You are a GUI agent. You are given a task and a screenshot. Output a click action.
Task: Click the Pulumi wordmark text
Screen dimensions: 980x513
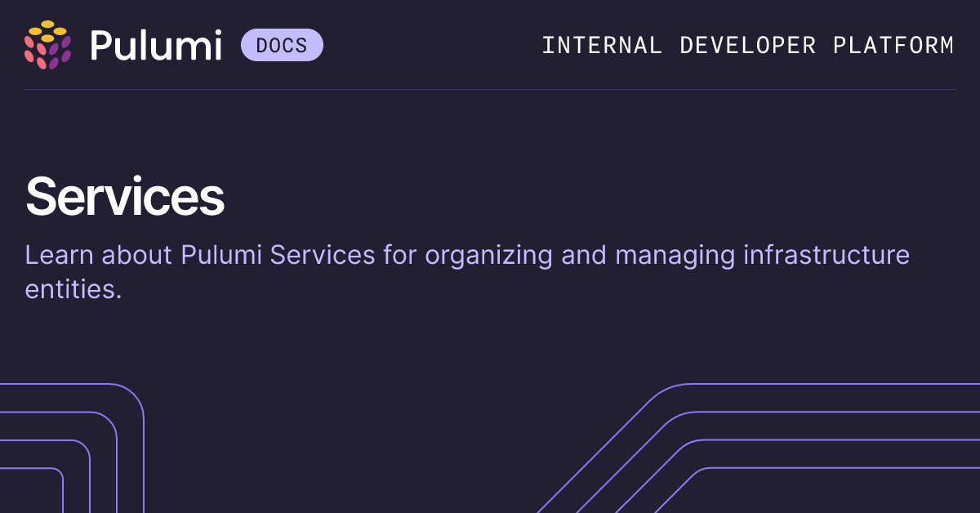[x=156, y=45]
